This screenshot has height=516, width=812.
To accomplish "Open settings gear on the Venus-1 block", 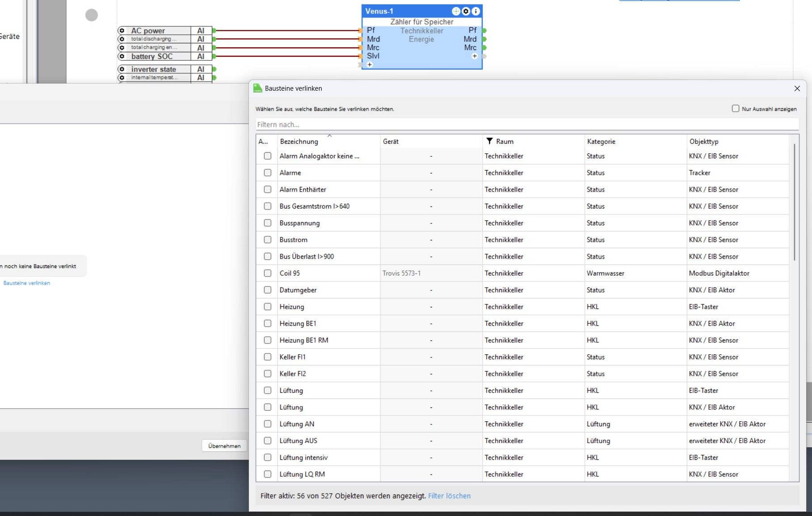I will click(466, 11).
